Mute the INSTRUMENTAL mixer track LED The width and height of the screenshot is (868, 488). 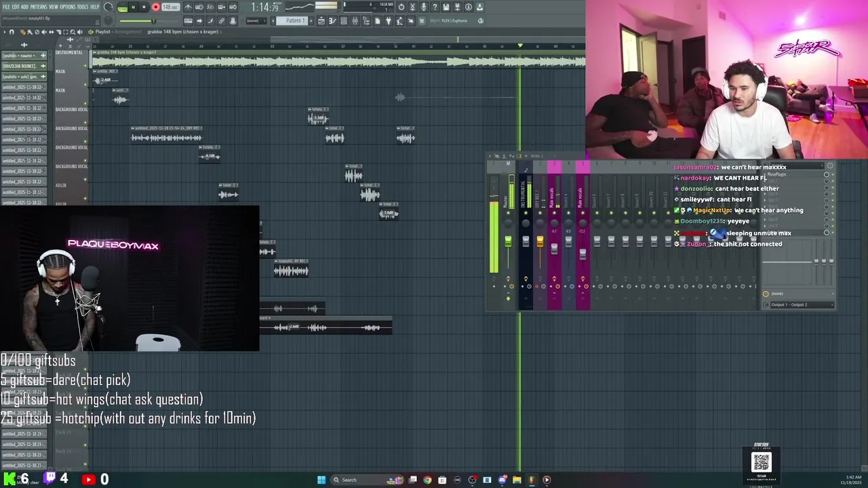pyautogui.click(x=526, y=212)
